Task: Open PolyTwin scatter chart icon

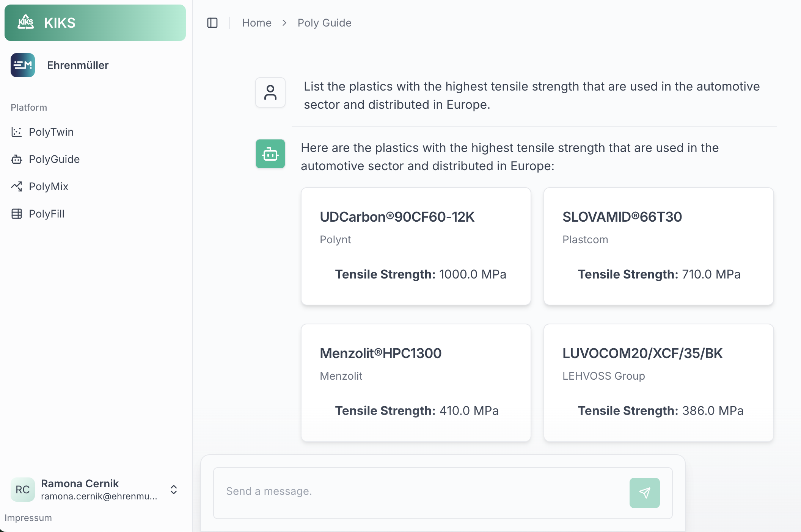Action: click(17, 132)
